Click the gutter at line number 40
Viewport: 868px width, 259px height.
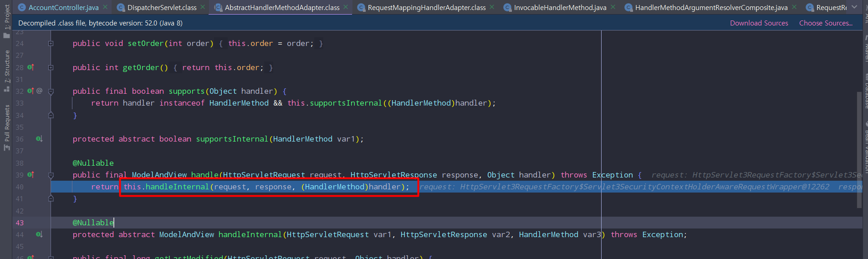[x=20, y=187]
